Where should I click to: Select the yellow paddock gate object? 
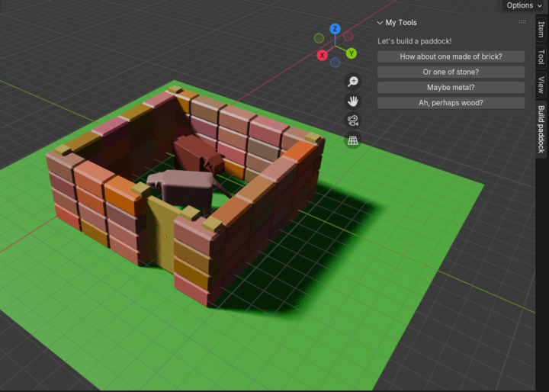[161, 233]
